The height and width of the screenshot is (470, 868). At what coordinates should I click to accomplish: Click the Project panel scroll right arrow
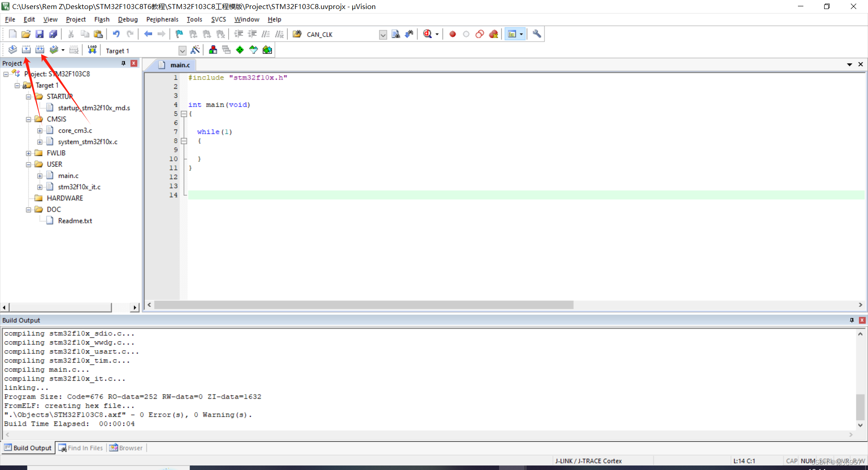tap(135, 308)
